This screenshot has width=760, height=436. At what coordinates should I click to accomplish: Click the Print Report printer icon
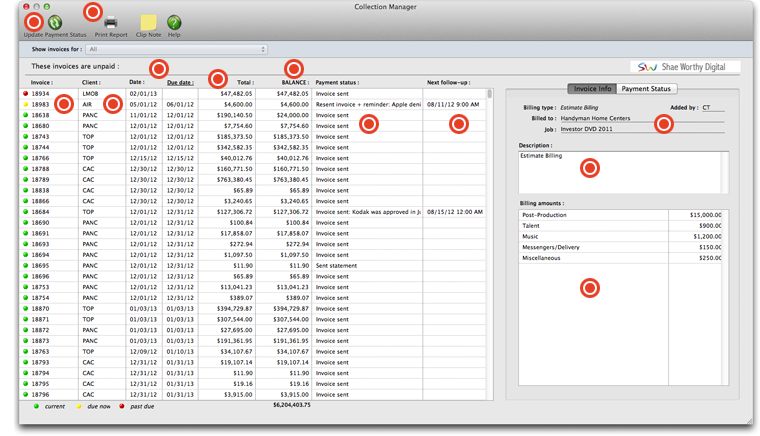pos(111,22)
